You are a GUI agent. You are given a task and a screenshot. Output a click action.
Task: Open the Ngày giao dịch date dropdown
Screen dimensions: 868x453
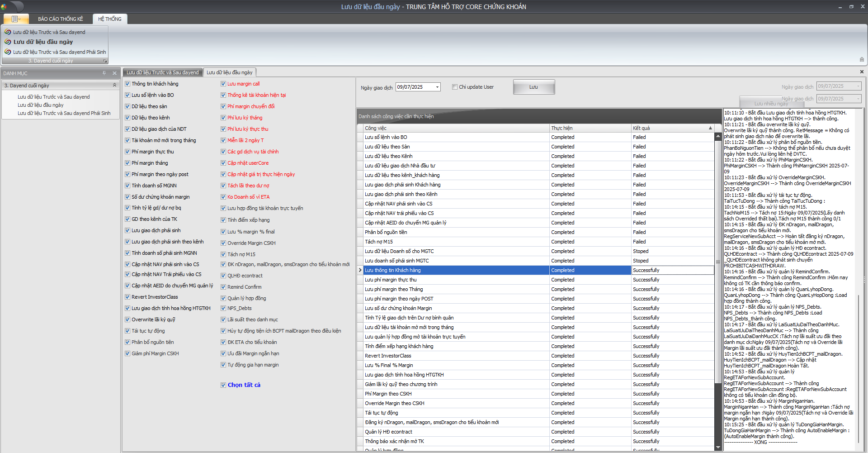pos(437,87)
